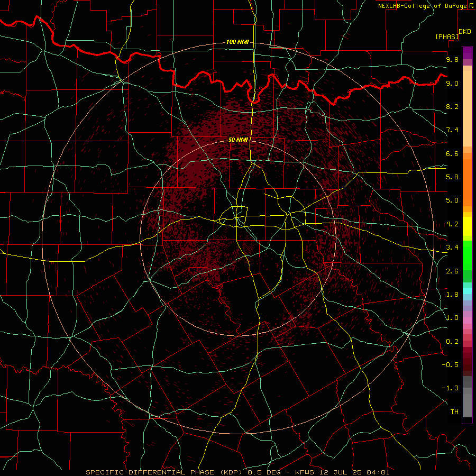Click the 4.2 value on the color scale
Viewport: 476px width, 476px height.
(x=452, y=224)
